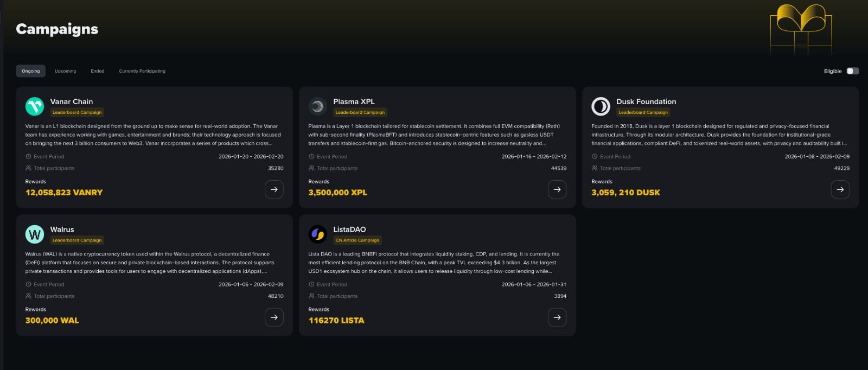Switch to the Upcoming tab

(x=65, y=71)
